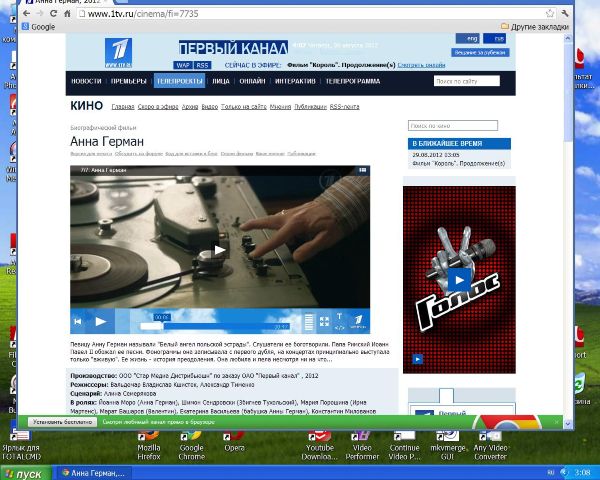Click the Поиск по кино search field
The image size is (600, 480).
453,126
